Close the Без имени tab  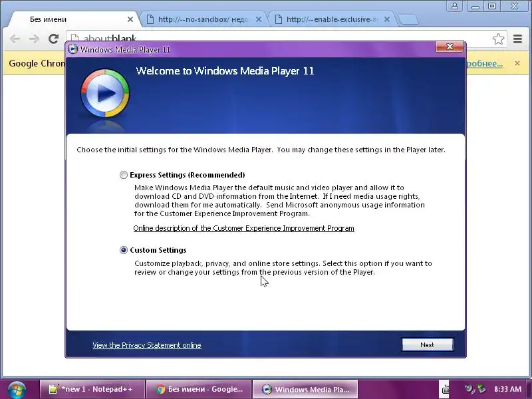click(130, 20)
